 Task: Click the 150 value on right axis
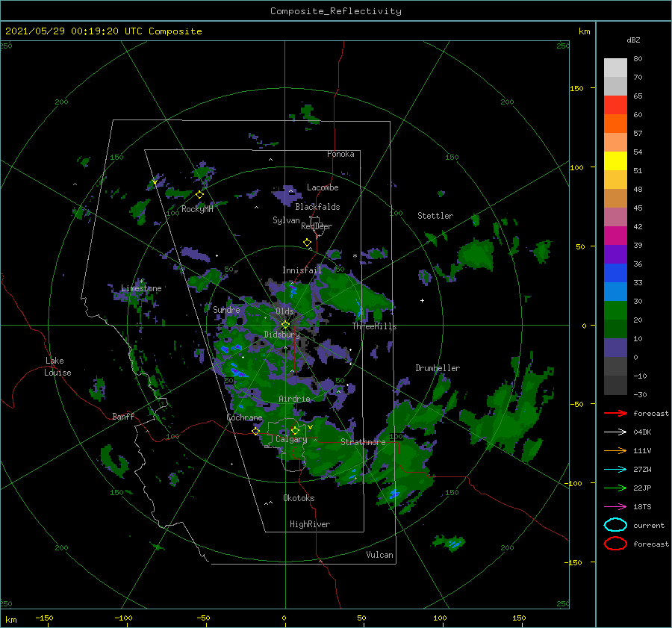(x=576, y=88)
